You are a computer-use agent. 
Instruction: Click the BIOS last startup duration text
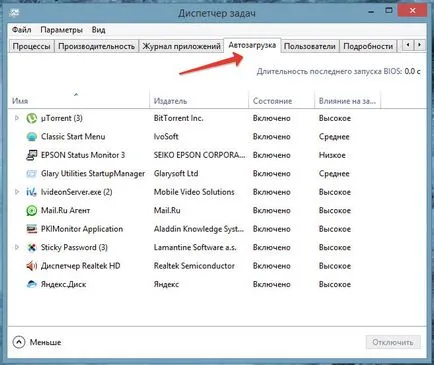338,71
